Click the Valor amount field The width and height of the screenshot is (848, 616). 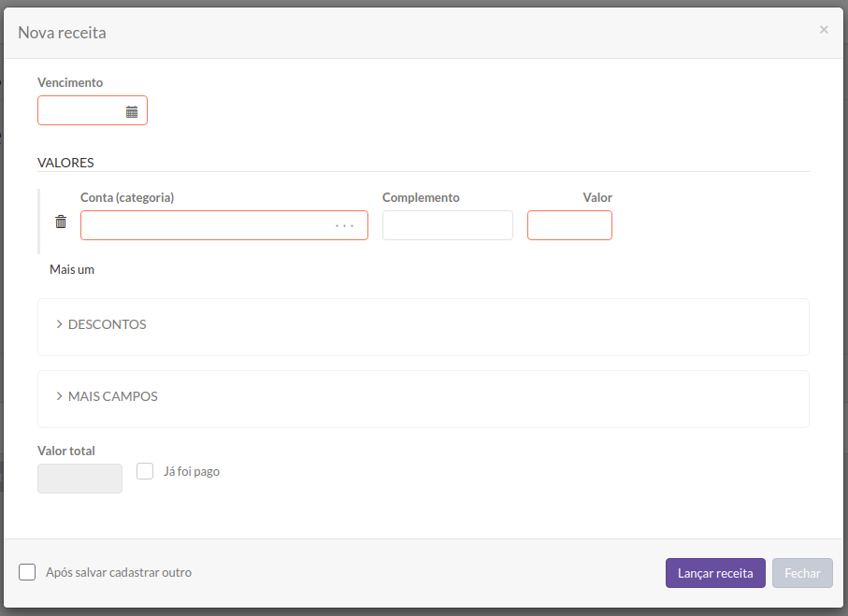[x=569, y=225]
